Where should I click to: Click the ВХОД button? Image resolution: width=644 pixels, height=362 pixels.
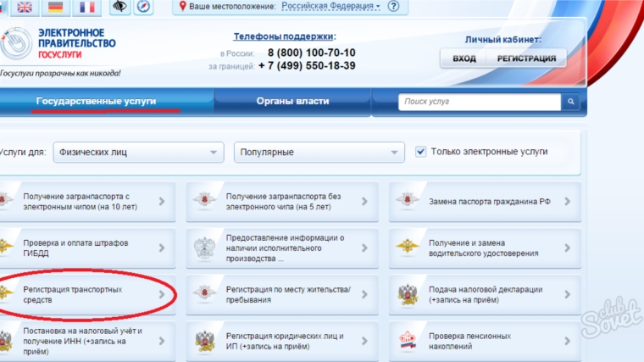click(464, 58)
